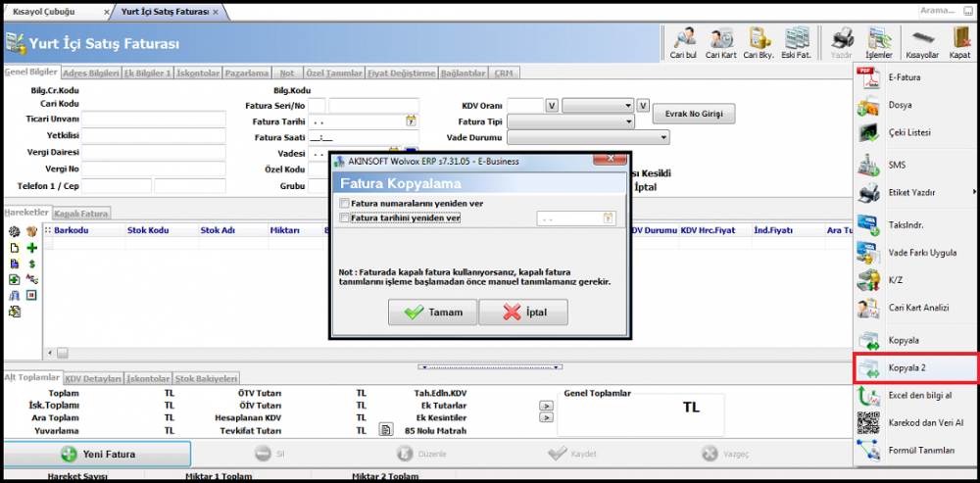Viewport: 980px width, 483px height.
Task: Open K/Z profit-loss entry
Action: tap(915, 280)
